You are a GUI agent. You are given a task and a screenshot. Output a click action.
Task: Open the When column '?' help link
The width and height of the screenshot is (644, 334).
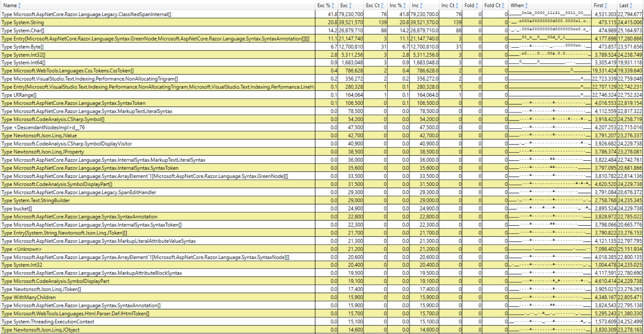[x=526, y=5]
